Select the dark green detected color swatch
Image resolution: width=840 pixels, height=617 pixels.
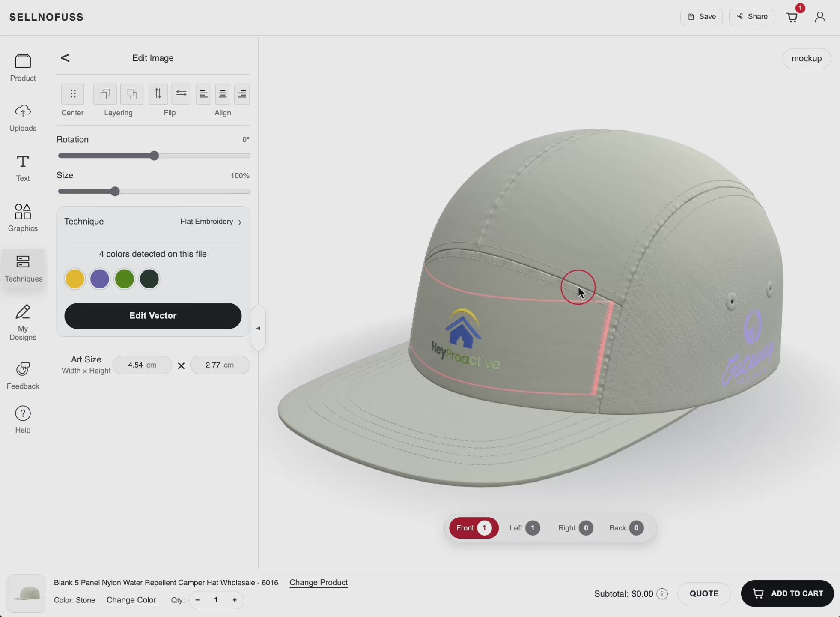click(149, 279)
